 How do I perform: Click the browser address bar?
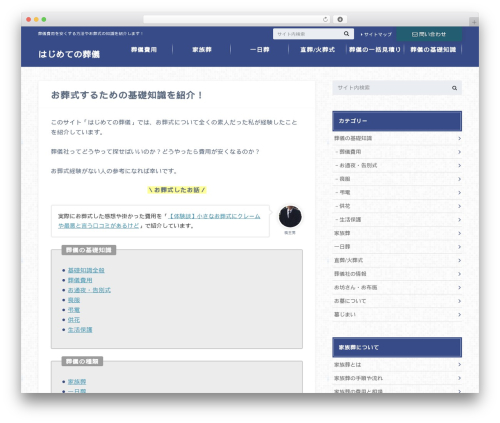pyautogui.click(x=236, y=19)
